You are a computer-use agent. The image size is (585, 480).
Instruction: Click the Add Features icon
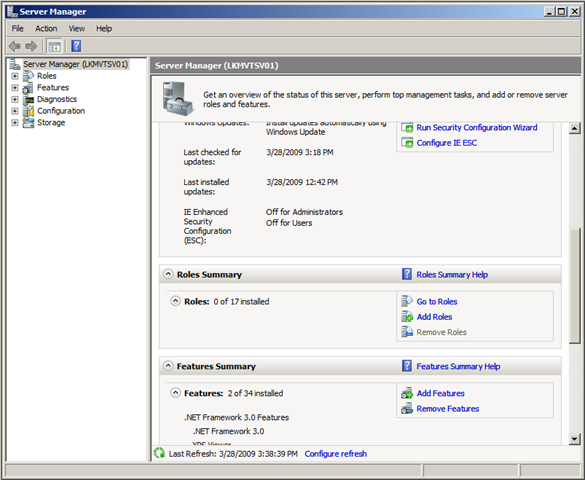[x=407, y=393]
